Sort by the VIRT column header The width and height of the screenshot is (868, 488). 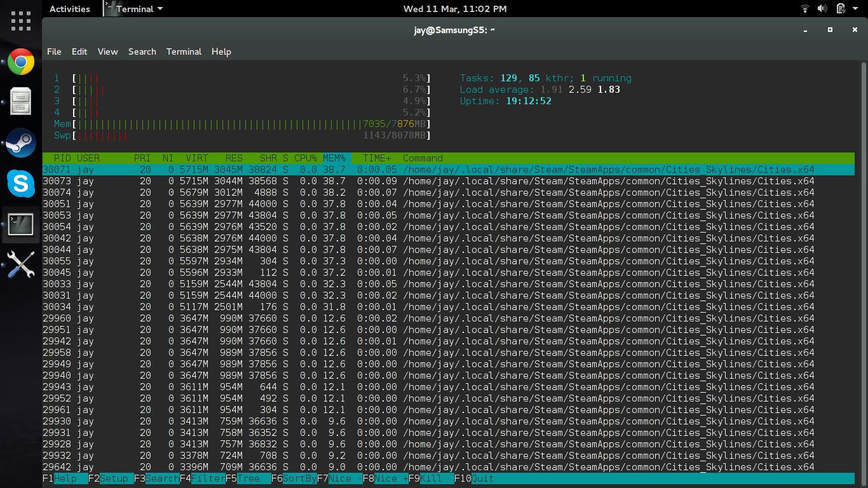(x=197, y=158)
